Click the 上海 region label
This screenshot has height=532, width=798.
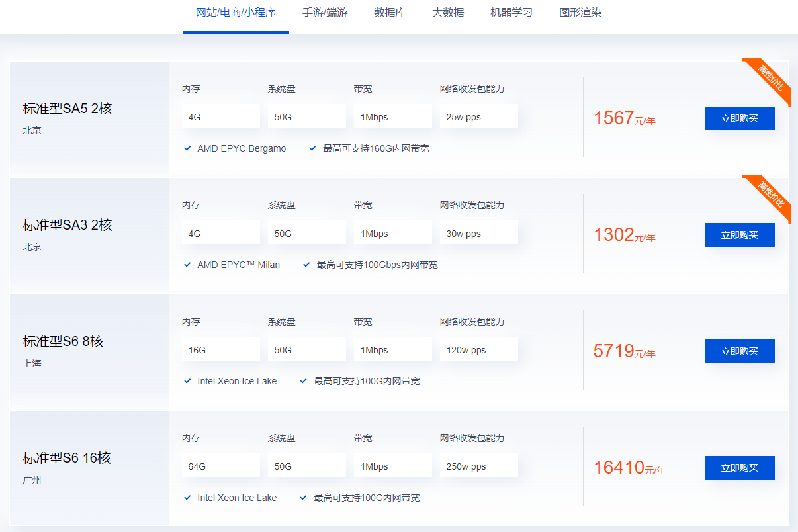[32, 363]
